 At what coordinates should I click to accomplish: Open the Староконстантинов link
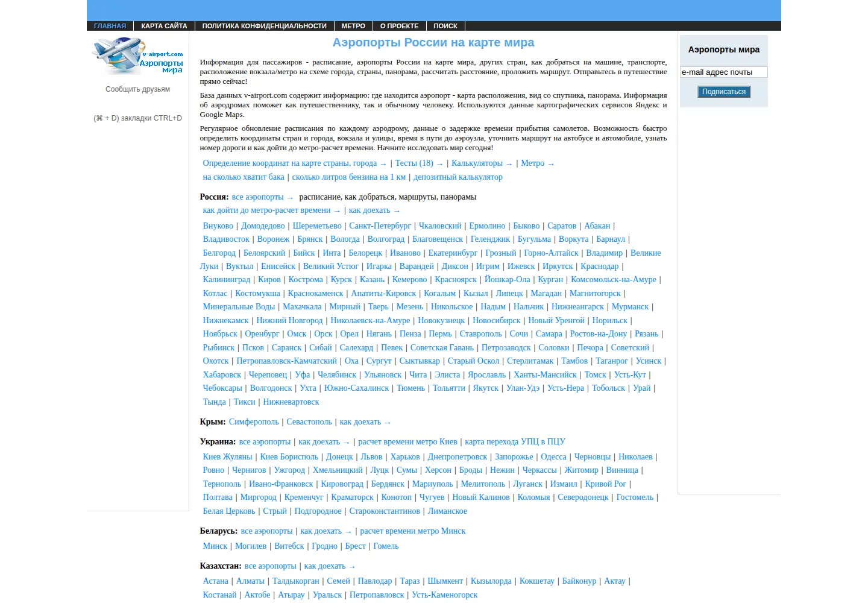pyautogui.click(x=385, y=511)
